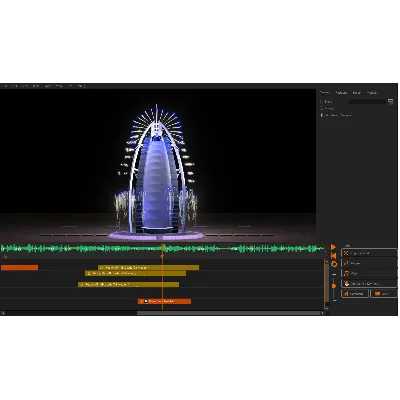Click the button with the orange X icon
The image size is (400, 400).
(x=369, y=253)
